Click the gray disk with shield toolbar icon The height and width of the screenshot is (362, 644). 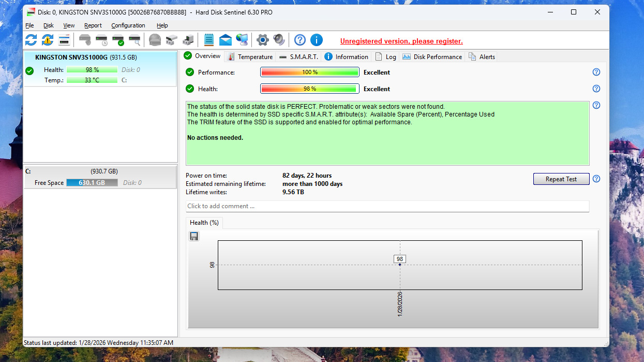click(85, 40)
